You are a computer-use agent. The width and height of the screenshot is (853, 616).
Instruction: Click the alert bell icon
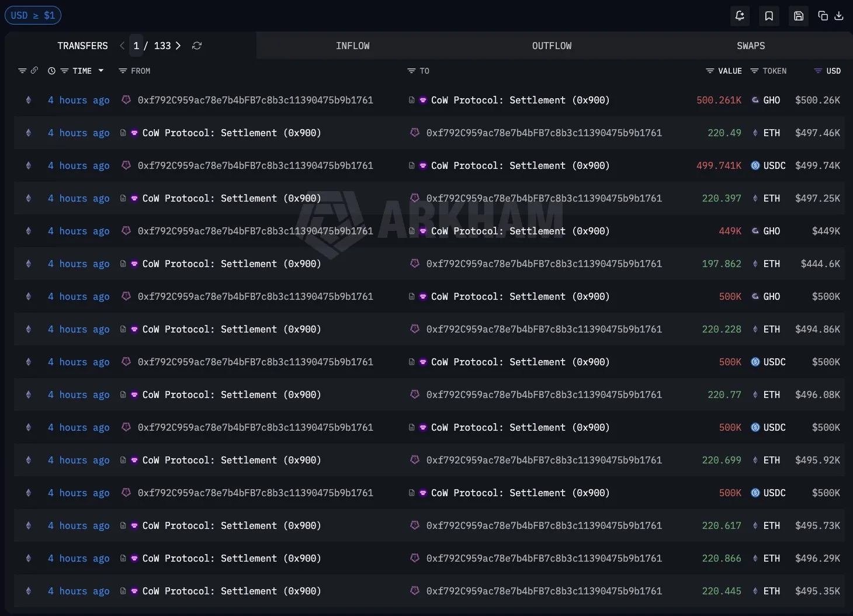coord(740,16)
